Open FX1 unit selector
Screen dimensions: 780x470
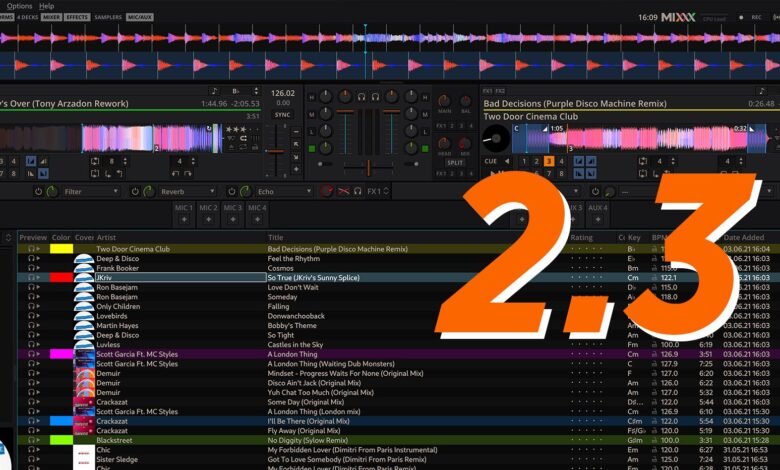378,191
